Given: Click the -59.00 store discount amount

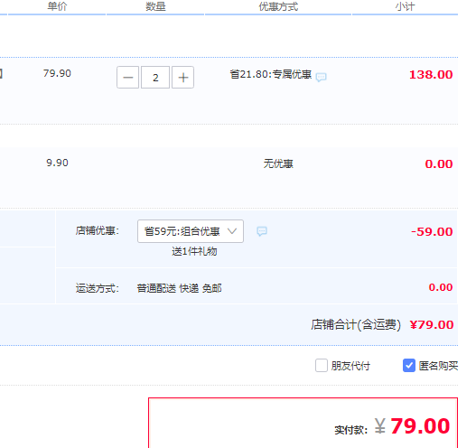Looking at the screenshot, I should [432, 232].
